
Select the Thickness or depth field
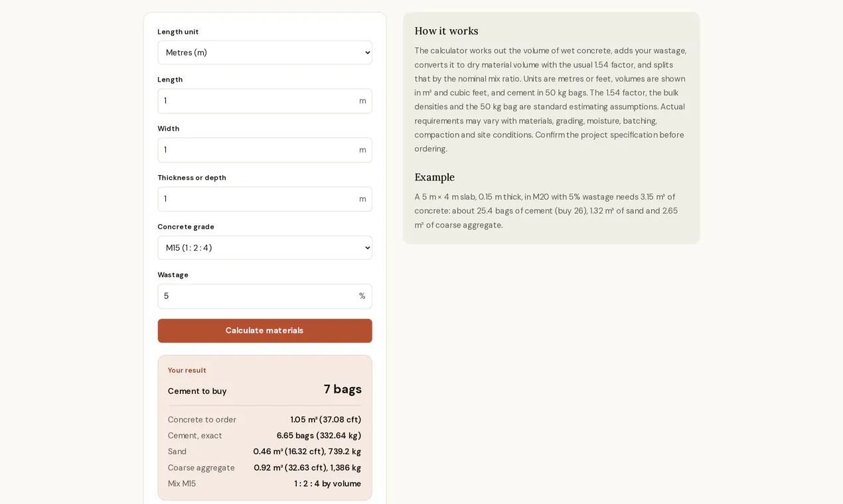(264, 199)
